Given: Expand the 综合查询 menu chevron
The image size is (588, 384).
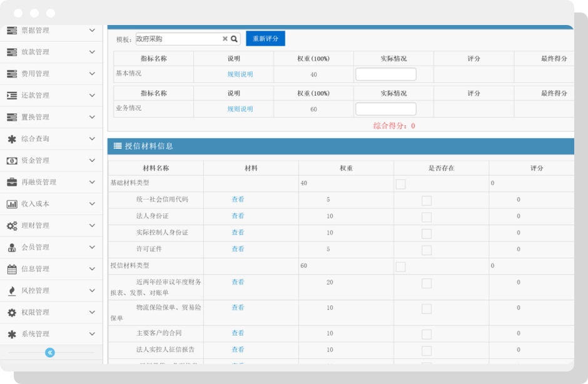Looking at the screenshot, I should tap(92, 139).
